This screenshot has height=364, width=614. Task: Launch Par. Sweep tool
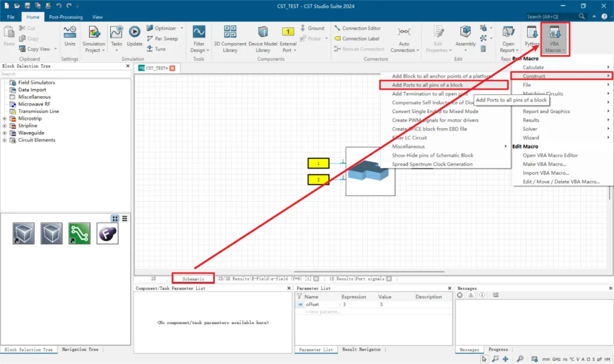162,39
